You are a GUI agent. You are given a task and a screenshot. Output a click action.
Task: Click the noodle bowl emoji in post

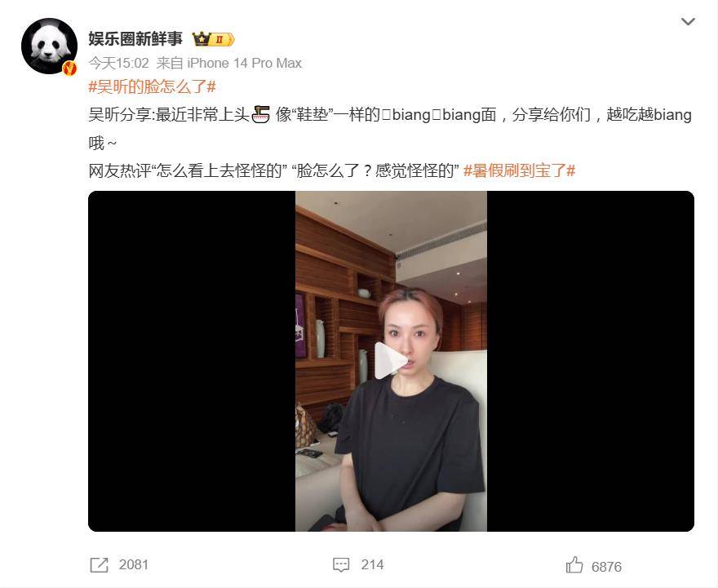pos(260,114)
